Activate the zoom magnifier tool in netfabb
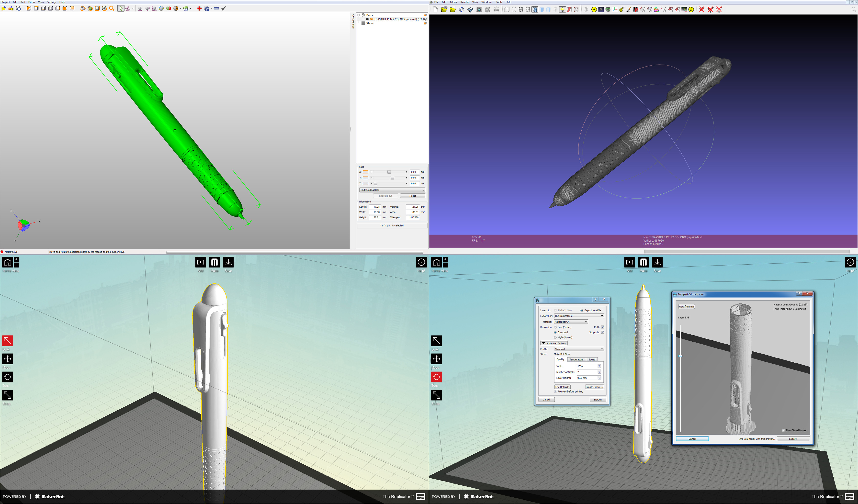The image size is (858, 504). (x=111, y=9)
